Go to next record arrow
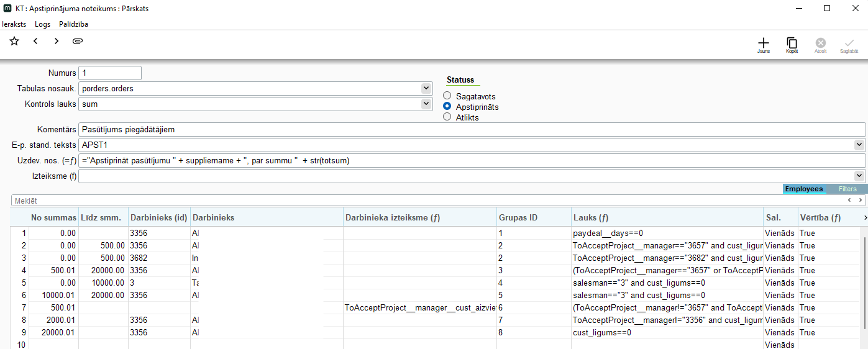868x349 pixels. tap(57, 41)
